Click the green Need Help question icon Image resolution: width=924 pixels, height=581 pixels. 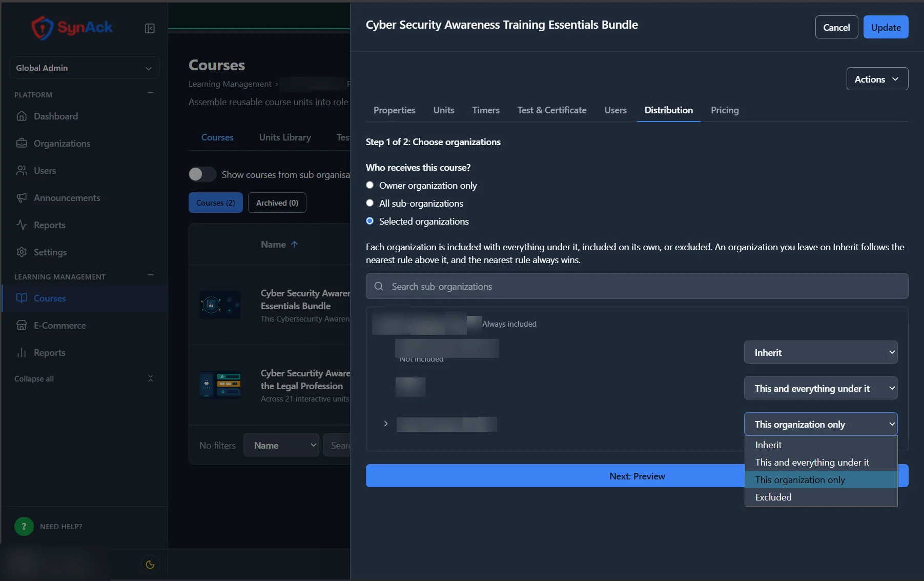24,526
